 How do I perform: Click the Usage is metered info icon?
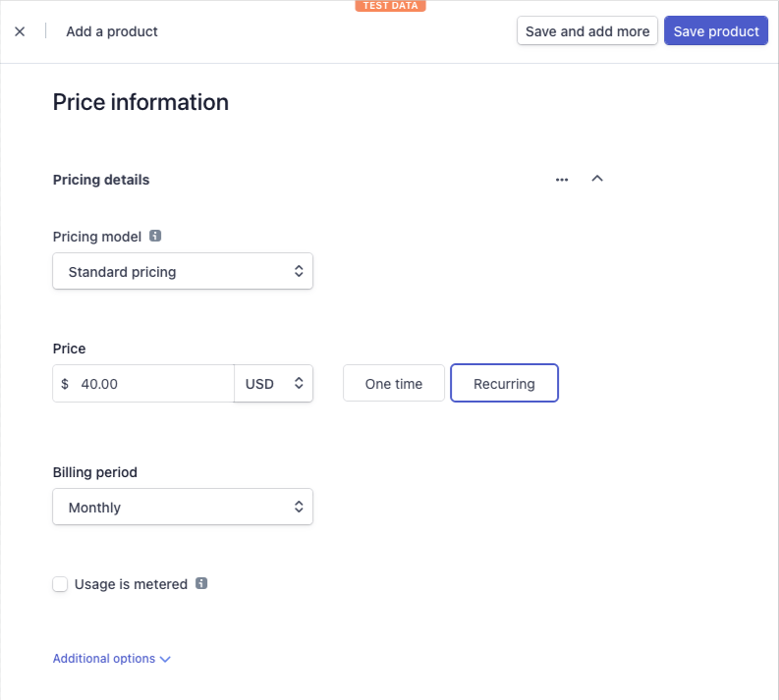201,583
